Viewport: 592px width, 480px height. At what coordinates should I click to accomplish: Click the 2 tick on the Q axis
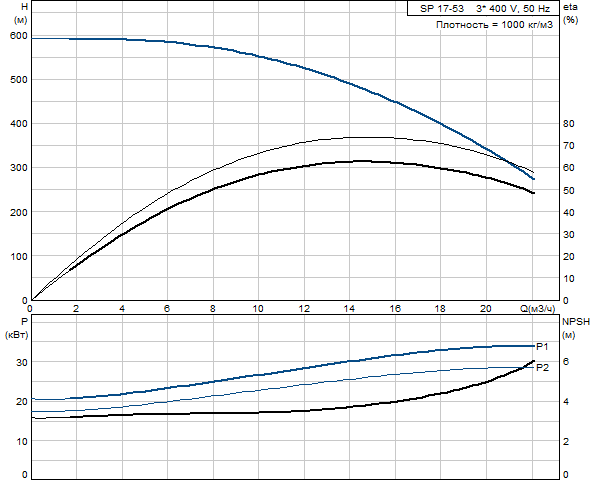[x=76, y=309]
